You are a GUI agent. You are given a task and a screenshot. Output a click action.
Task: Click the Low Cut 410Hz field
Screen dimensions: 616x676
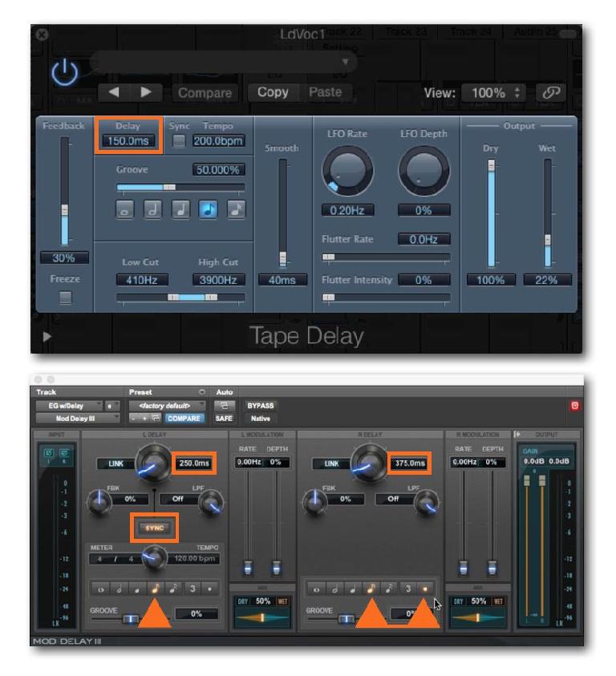point(142,280)
